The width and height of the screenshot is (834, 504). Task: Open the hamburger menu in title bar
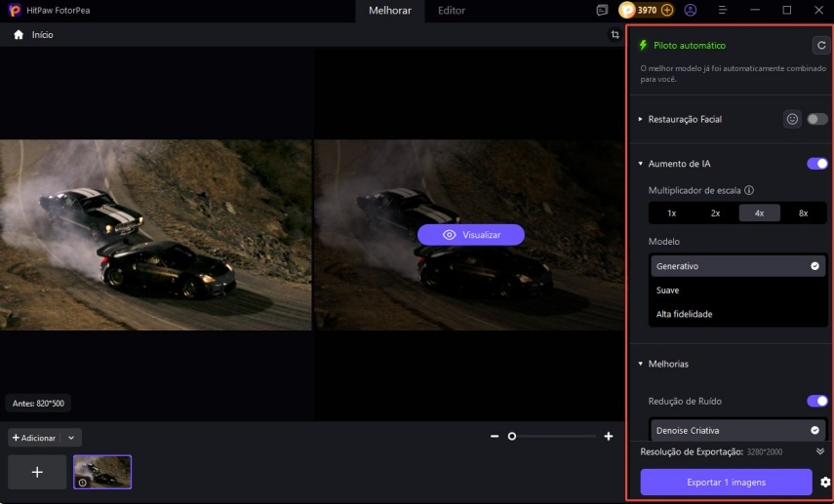tap(723, 10)
